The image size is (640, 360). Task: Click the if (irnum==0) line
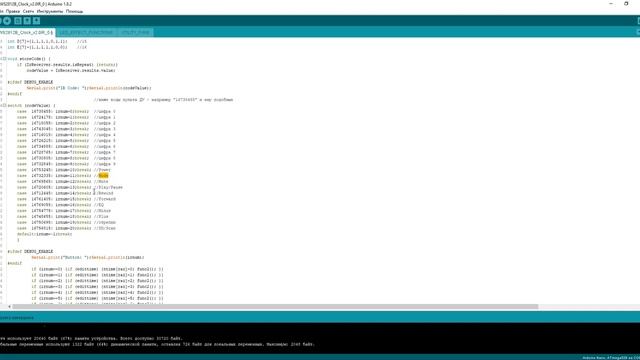click(97, 269)
